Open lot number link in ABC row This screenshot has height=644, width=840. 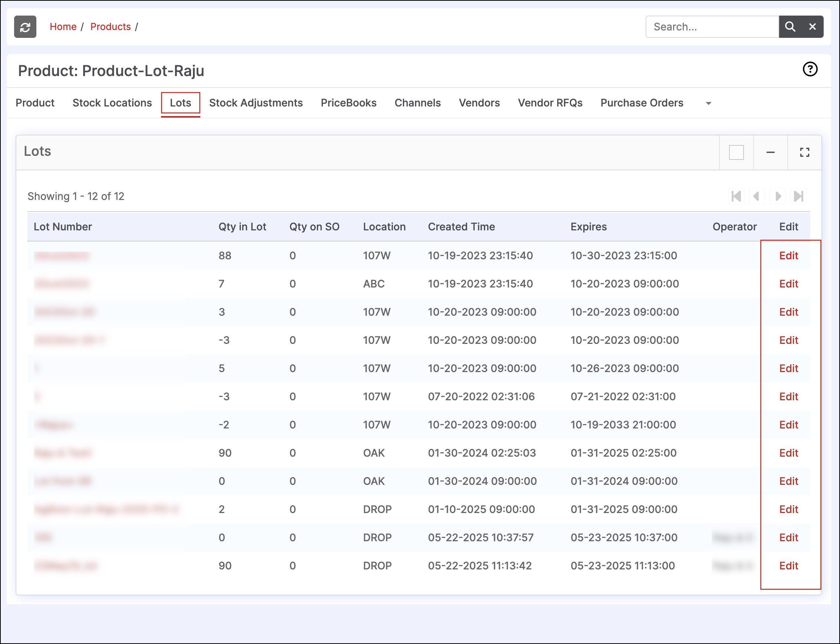click(x=62, y=284)
